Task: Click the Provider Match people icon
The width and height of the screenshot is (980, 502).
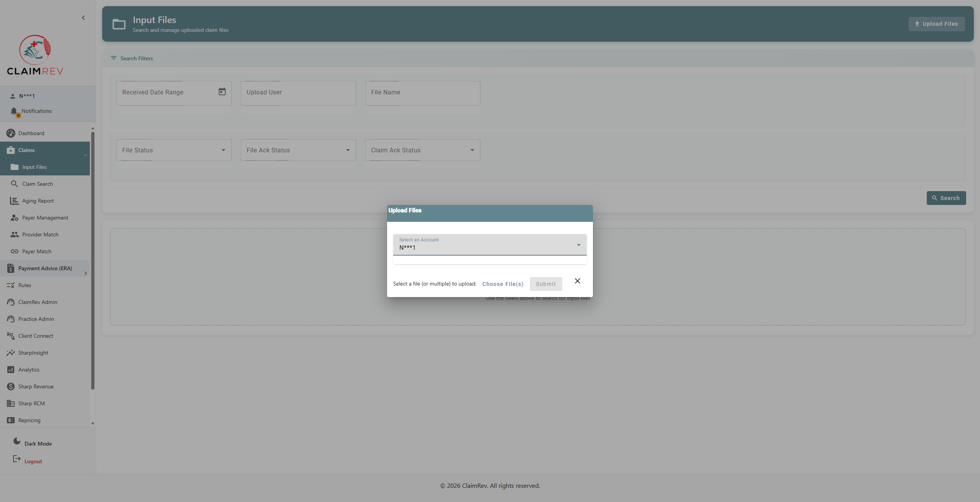Action: point(15,234)
